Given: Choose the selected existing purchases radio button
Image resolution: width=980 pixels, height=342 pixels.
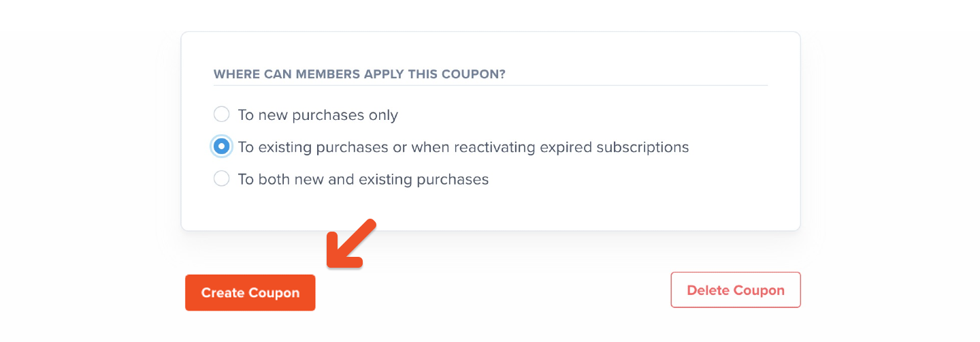Looking at the screenshot, I should point(221,146).
